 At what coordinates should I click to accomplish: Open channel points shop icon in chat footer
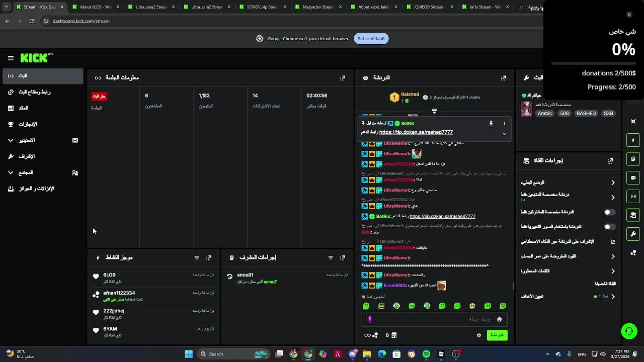[x=394, y=335]
